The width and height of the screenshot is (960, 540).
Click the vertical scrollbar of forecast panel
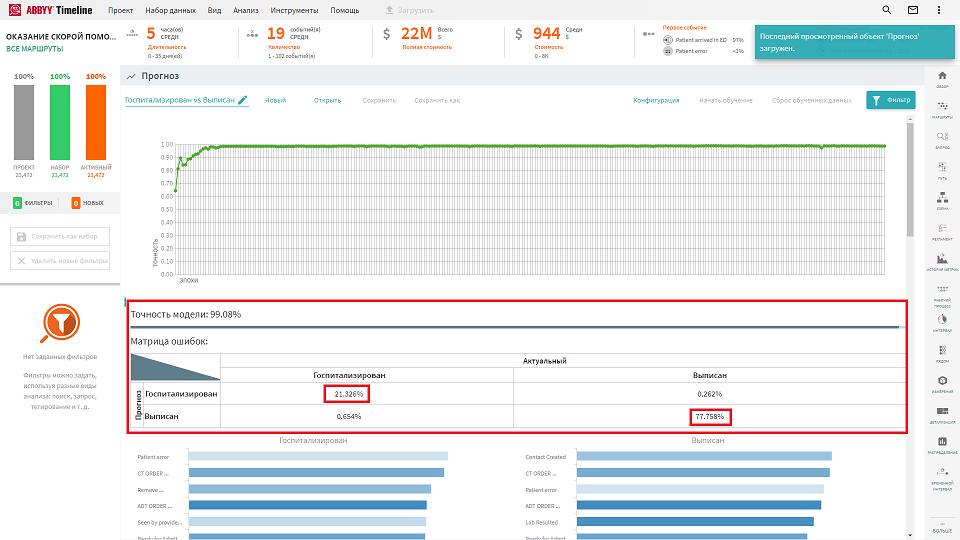[x=910, y=179]
